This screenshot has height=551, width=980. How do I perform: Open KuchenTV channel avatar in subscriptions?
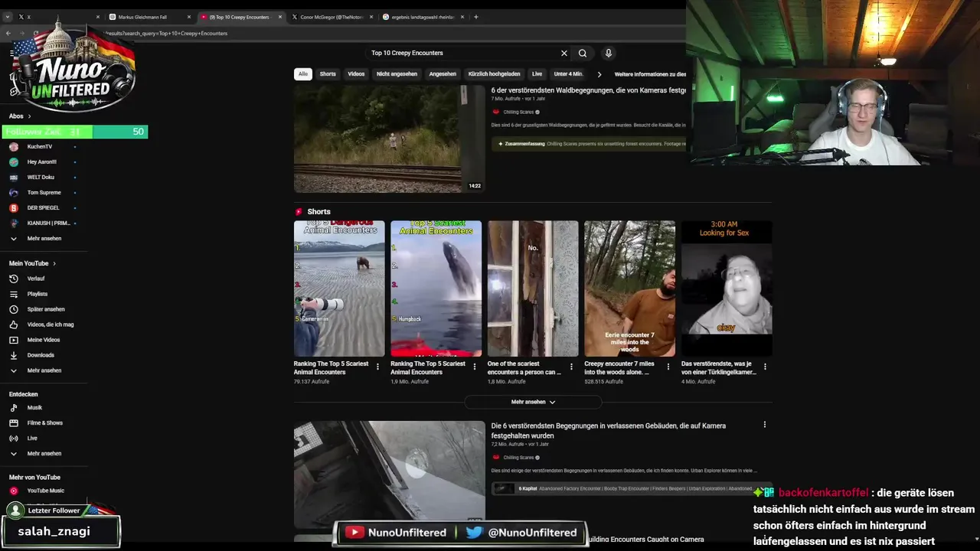point(13,146)
